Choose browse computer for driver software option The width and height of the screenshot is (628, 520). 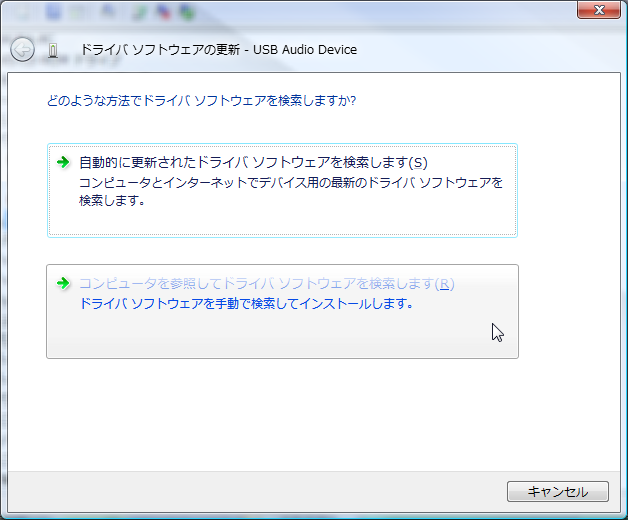click(282, 311)
